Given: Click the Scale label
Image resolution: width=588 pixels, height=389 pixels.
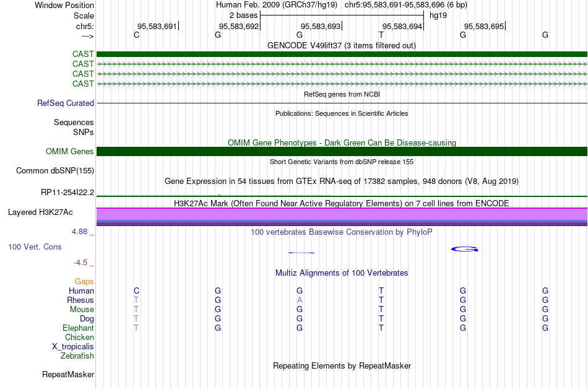Looking at the screenshot, I should (x=84, y=15).
